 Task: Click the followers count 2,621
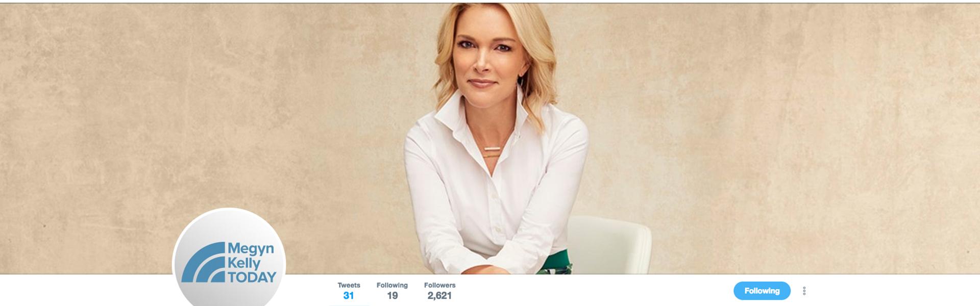pyautogui.click(x=439, y=296)
